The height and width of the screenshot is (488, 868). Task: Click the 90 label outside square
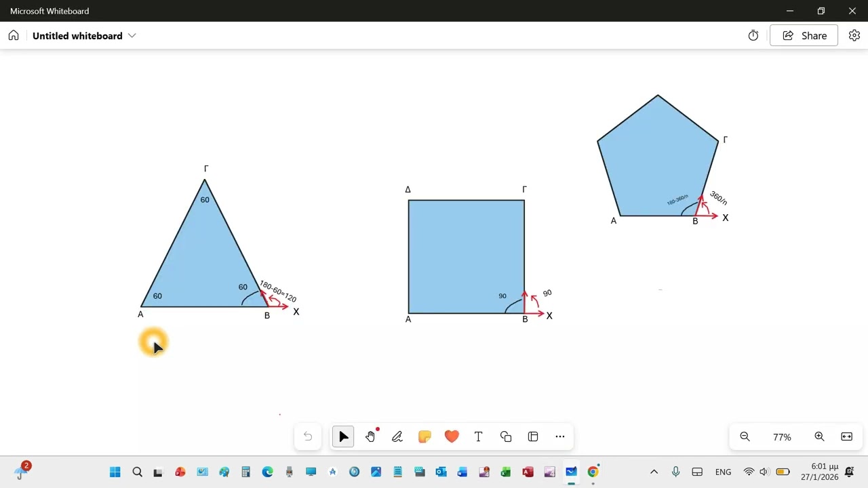click(x=547, y=293)
